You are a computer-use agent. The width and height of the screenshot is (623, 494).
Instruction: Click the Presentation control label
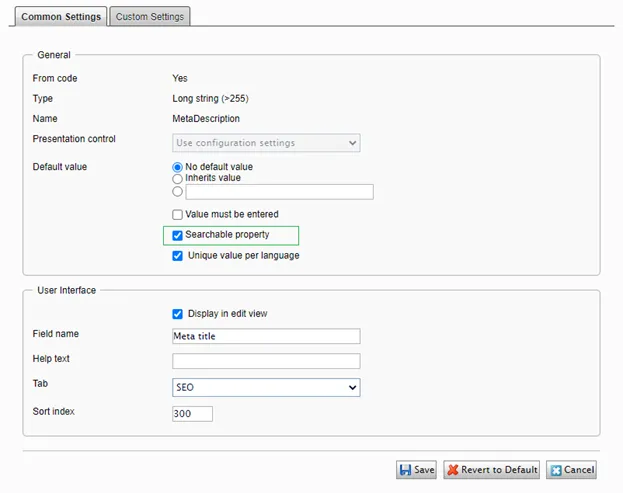[74, 139]
